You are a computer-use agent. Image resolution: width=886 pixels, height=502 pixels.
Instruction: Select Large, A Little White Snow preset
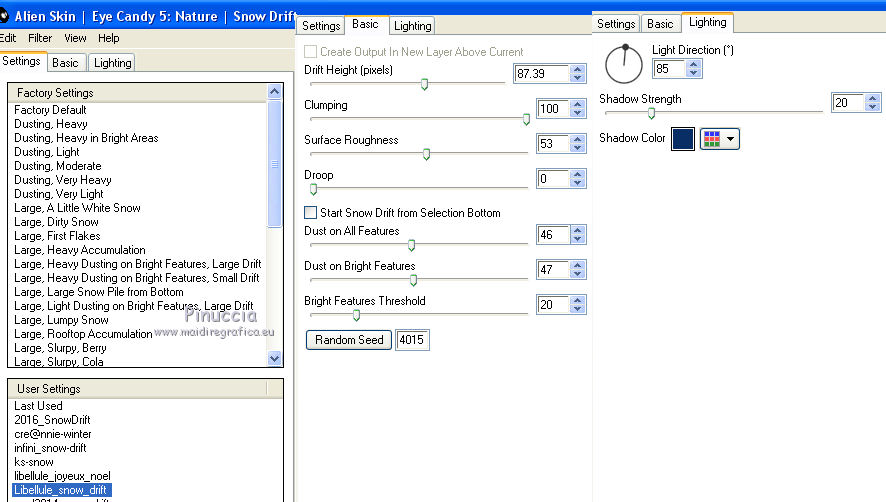[x=77, y=208]
